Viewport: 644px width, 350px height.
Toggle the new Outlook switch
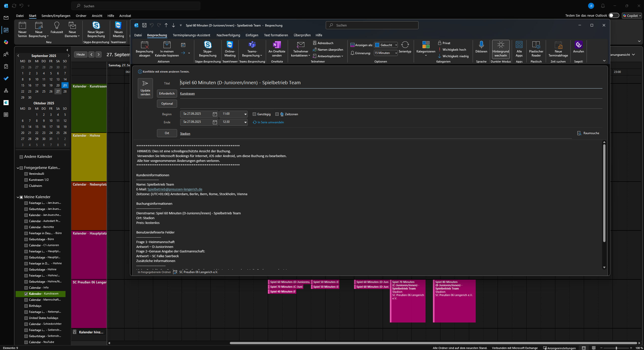tap(614, 16)
